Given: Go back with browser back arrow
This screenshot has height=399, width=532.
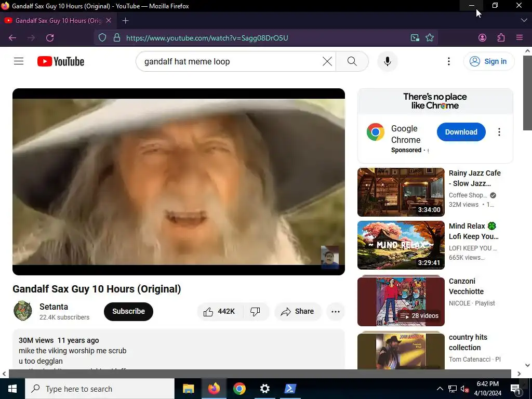Looking at the screenshot, I should (x=12, y=37).
